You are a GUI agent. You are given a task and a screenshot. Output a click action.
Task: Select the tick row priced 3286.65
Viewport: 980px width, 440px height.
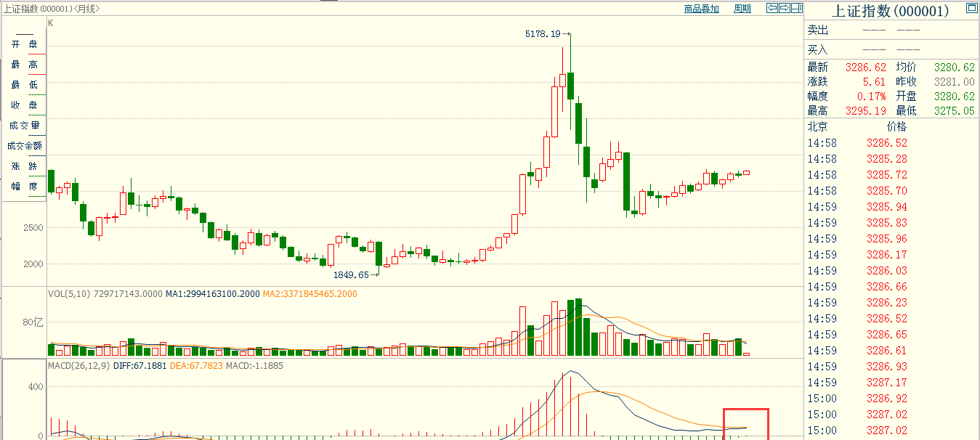tap(892, 334)
